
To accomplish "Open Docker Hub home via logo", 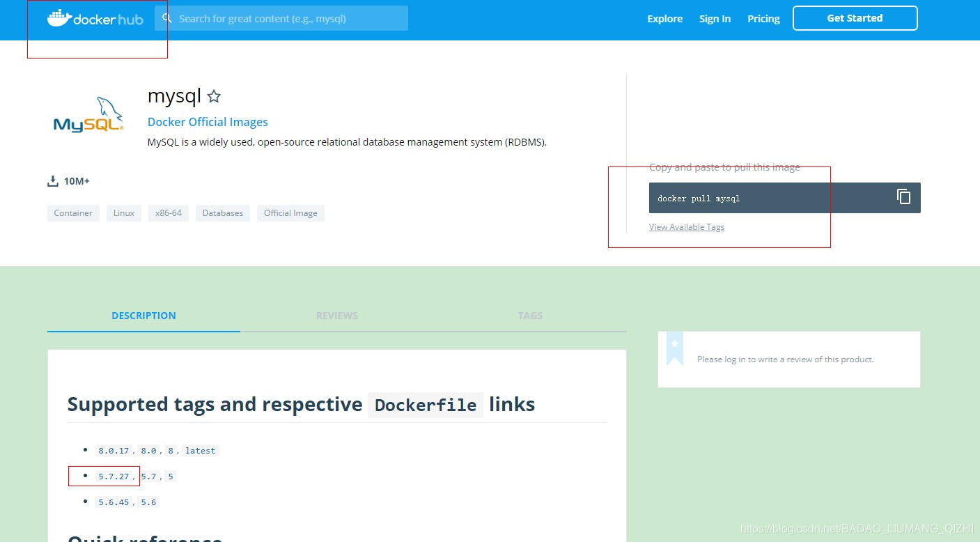I will coord(95,19).
